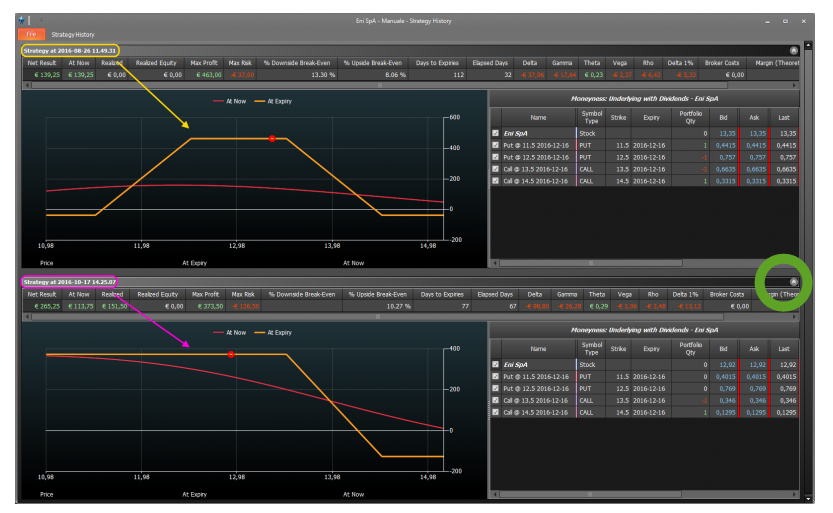Click the red marker on bottom payoff chart

(x=231, y=354)
